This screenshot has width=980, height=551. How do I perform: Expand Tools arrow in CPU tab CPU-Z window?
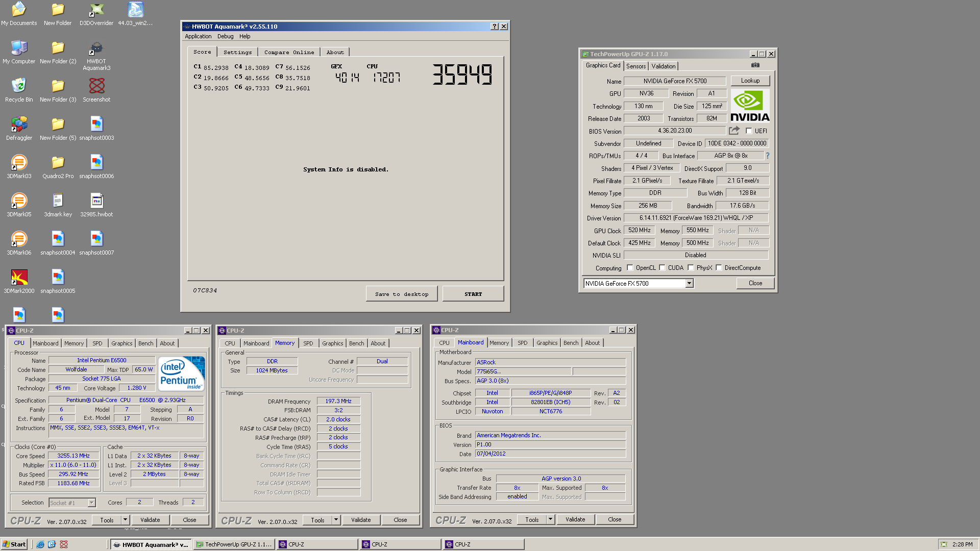point(125,520)
